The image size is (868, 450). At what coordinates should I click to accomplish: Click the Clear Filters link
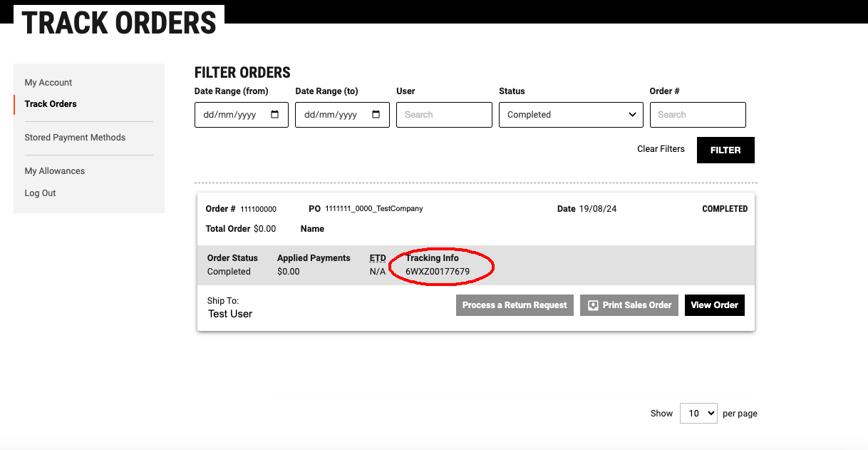click(661, 149)
